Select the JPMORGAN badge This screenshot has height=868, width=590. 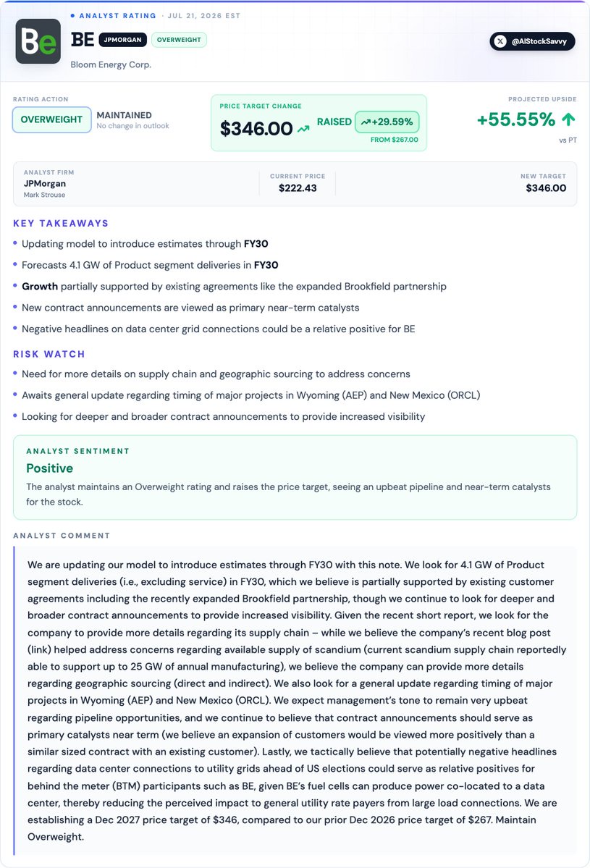pos(123,40)
